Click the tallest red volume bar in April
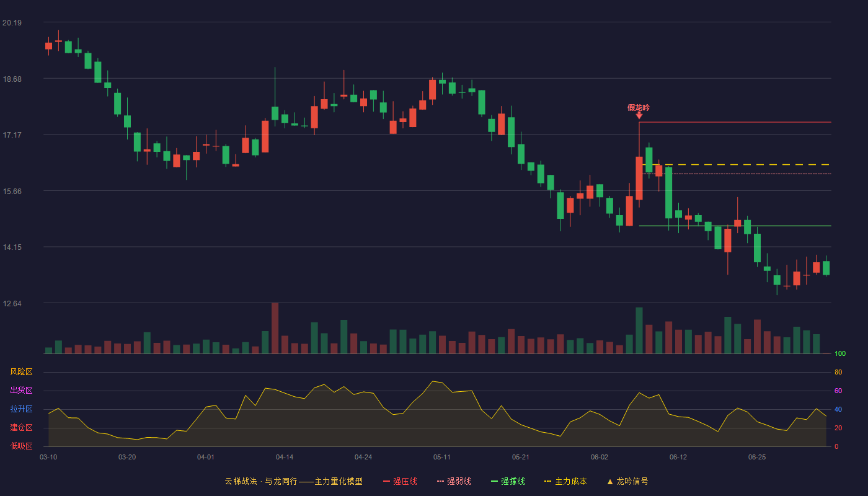Viewport: 868px width, 496px height. tap(275, 328)
